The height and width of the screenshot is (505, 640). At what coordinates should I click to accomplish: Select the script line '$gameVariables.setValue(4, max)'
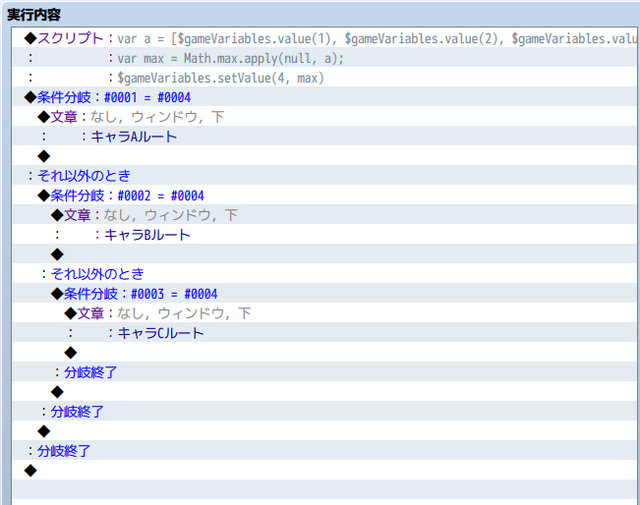pos(324,77)
